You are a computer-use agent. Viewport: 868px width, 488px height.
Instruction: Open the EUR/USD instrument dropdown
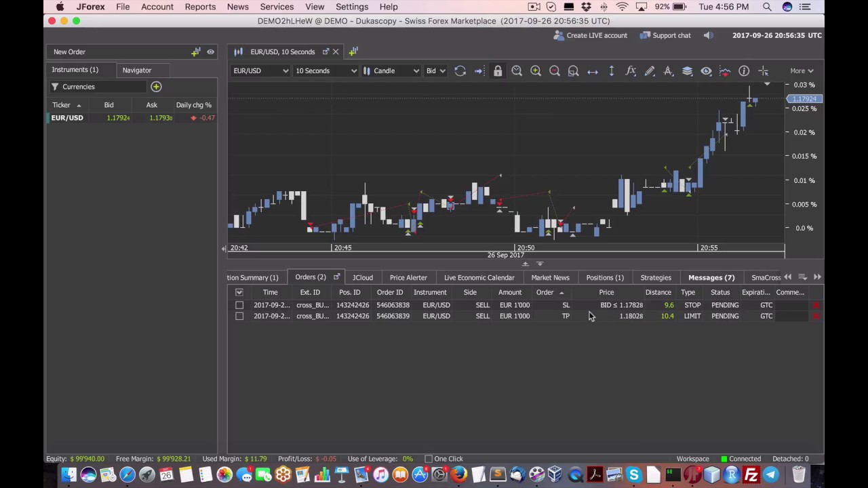tap(261, 70)
